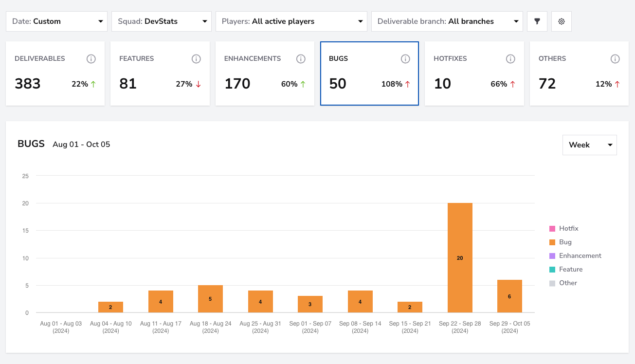Toggle the Feature legend series
Image resolution: width=635 pixels, height=364 pixels.
pos(566,269)
